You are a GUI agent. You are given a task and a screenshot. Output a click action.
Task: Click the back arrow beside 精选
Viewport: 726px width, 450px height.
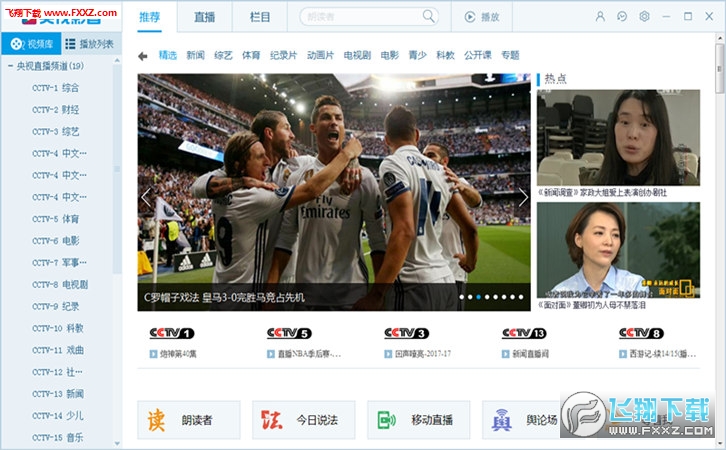click(x=143, y=56)
